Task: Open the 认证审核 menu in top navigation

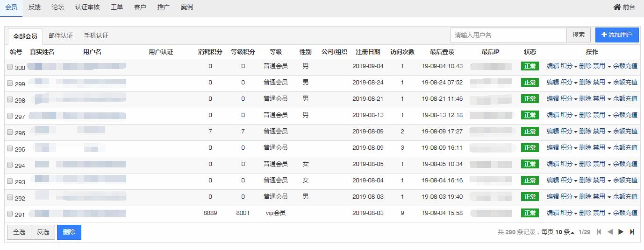Action: [87, 7]
